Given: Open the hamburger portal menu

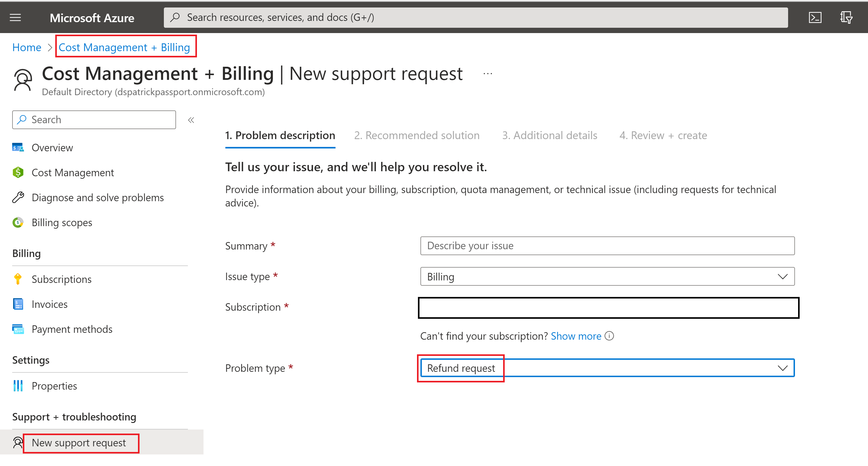Looking at the screenshot, I should click(15, 17).
